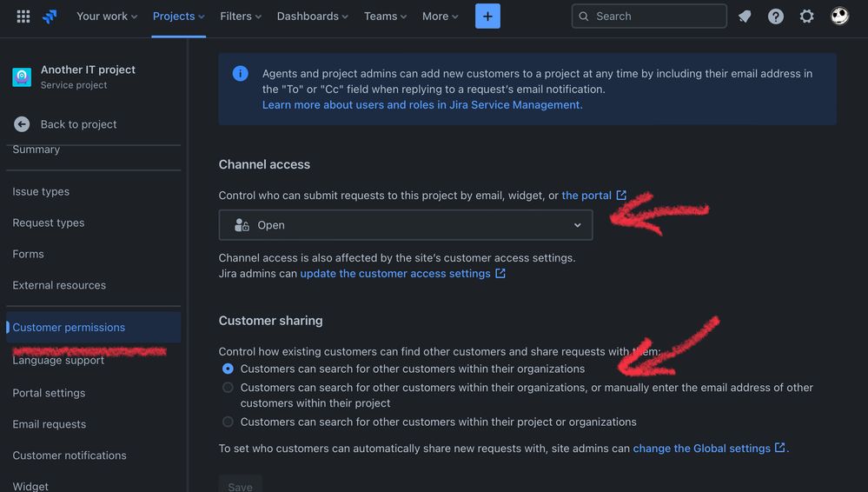Click the Customer sharing heading
Image resolution: width=868 pixels, height=492 pixels.
(x=271, y=321)
